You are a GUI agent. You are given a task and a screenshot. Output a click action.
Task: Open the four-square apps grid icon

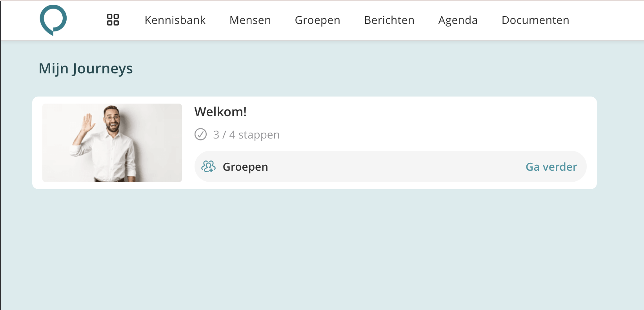click(x=113, y=20)
